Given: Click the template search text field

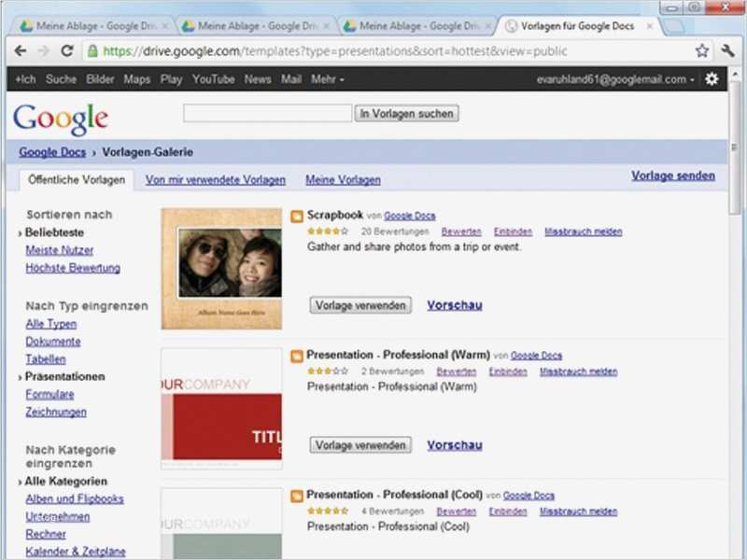Looking at the screenshot, I should tap(267, 114).
